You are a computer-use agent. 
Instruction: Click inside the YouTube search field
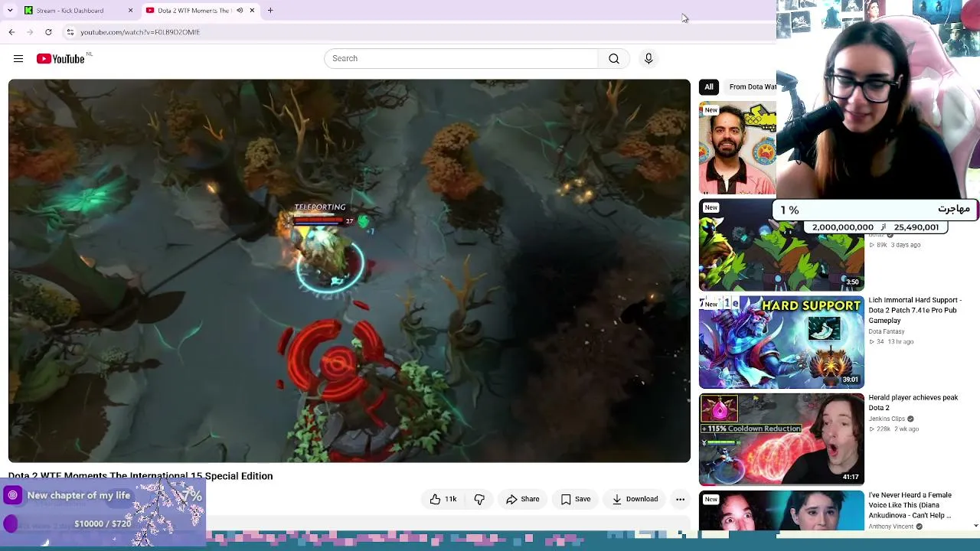462,59
